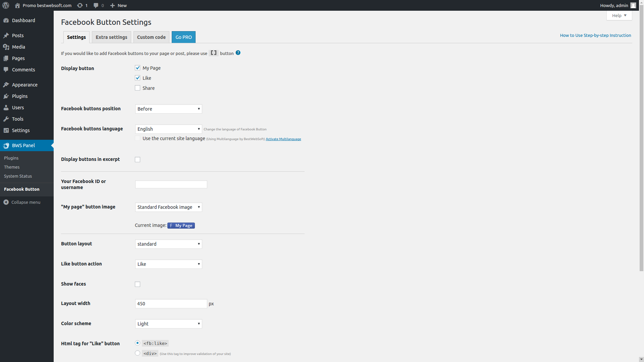Click the shortcode brackets icon
Screen dimensions: 644x362
click(214, 53)
